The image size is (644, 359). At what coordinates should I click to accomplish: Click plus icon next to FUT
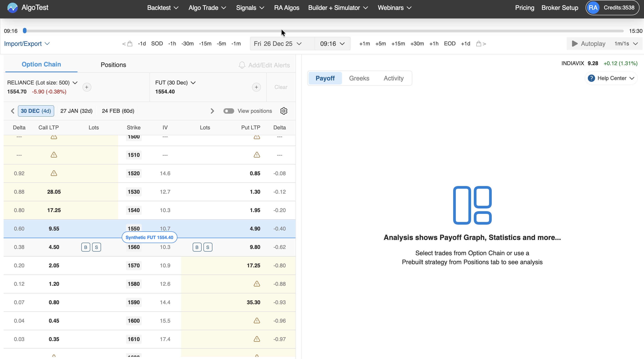pyautogui.click(x=256, y=87)
